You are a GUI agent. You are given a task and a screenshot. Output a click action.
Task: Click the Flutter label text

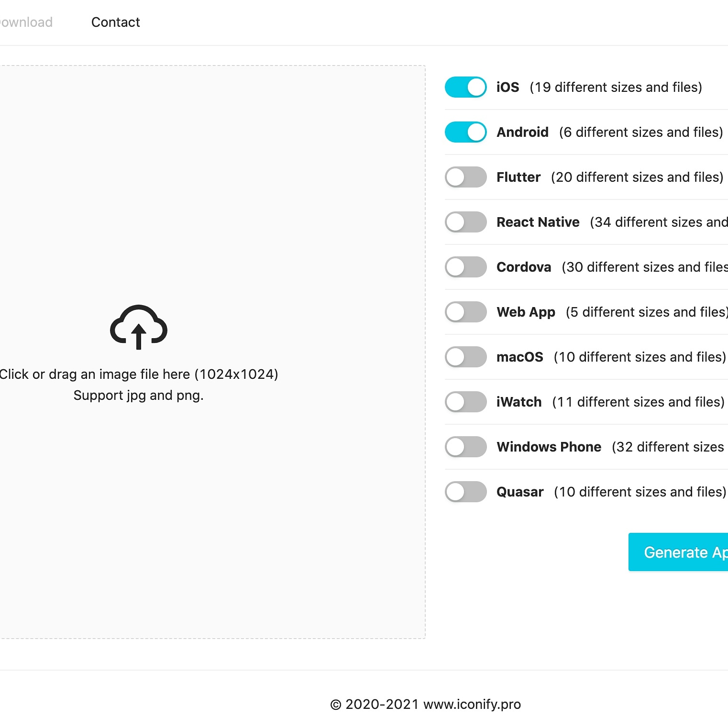pos(518,177)
